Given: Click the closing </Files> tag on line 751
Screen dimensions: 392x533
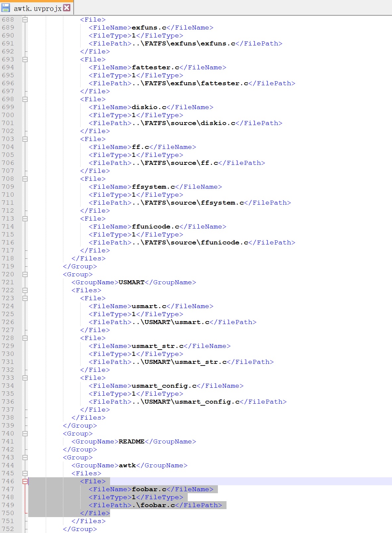Looking at the screenshot, I should click(89, 521).
